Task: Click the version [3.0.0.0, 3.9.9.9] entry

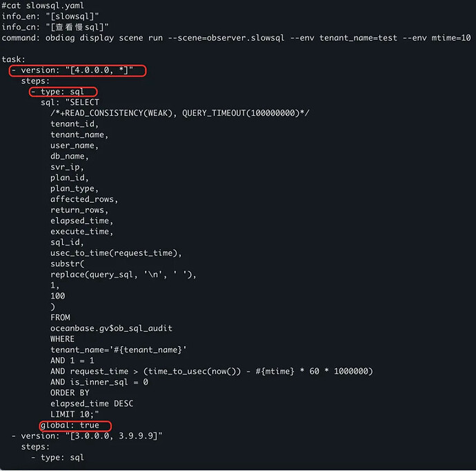Action: coord(87,436)
